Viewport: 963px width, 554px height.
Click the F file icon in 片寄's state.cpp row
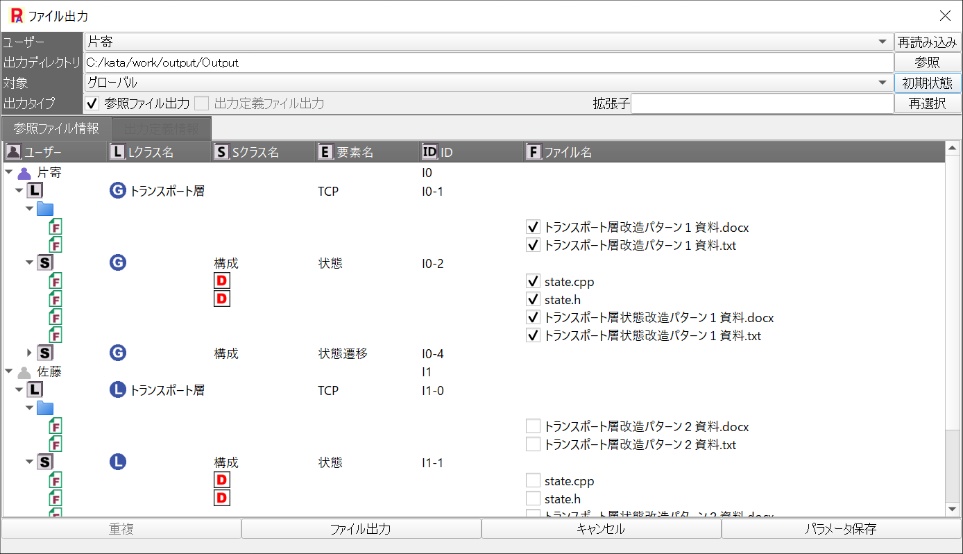[x=56, y=281]
